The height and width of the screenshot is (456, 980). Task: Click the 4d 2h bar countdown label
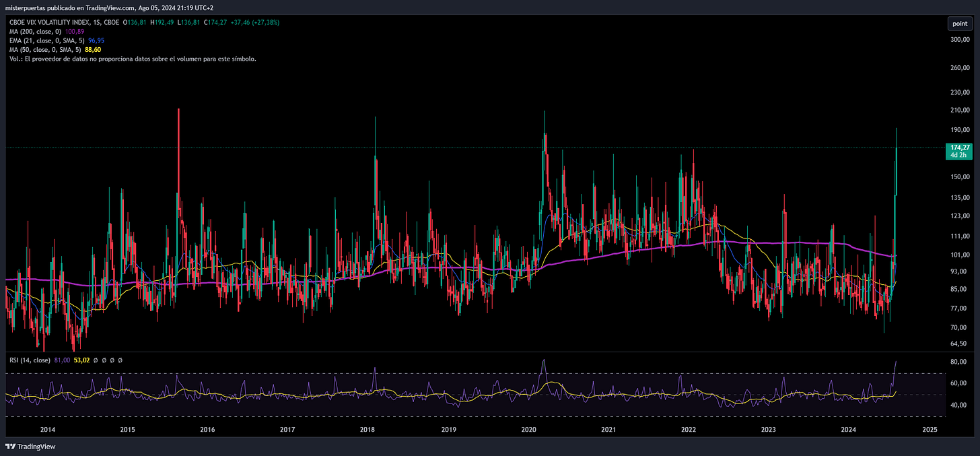tap(958, 156)
